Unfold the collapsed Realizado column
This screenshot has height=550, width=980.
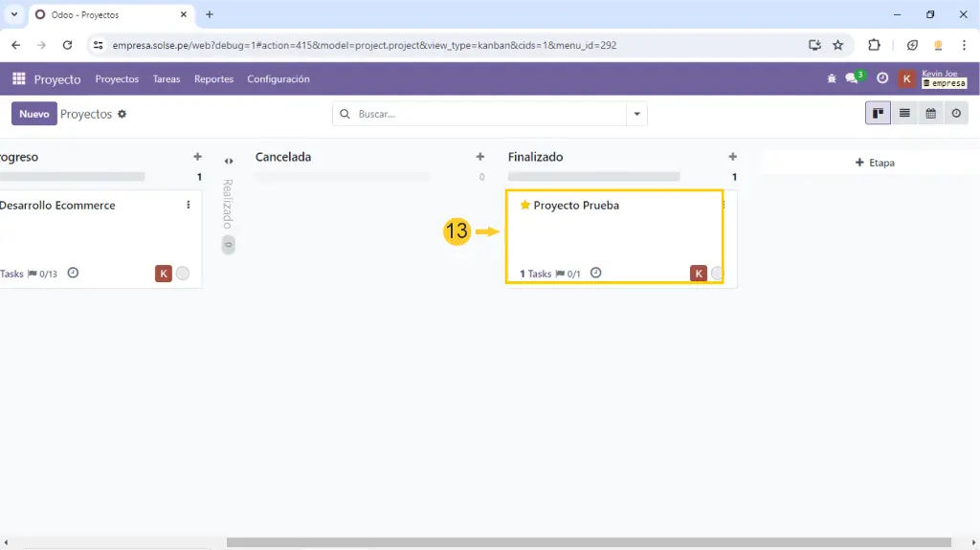[x=229, y=161]
